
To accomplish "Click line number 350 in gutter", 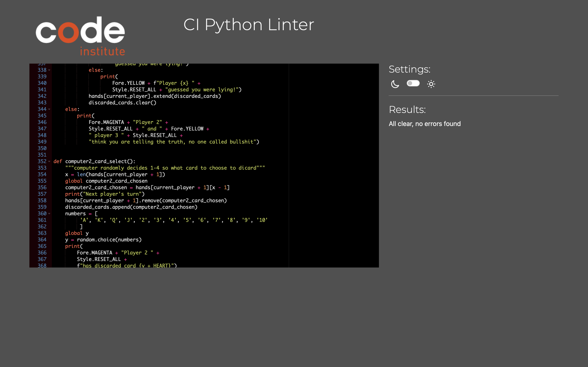I will pos(42,148).
